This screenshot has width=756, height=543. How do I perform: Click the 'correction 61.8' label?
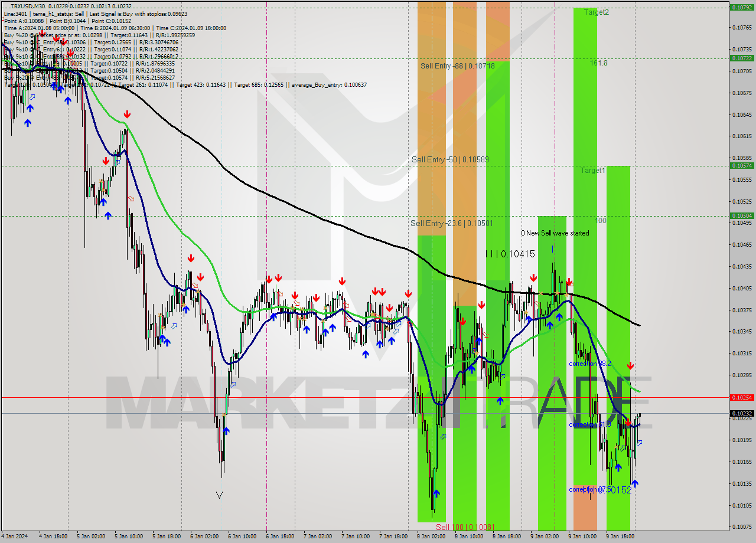pos(590,424)
